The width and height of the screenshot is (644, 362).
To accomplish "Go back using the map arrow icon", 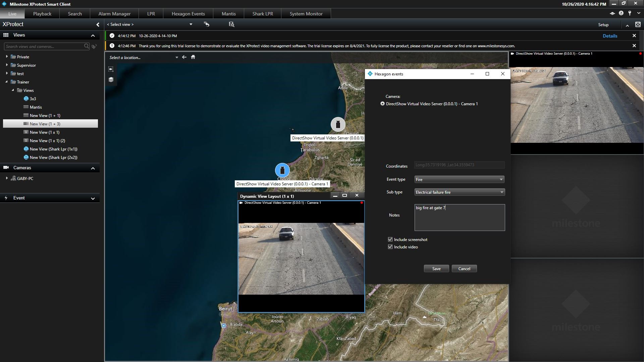I will [184, 57].
